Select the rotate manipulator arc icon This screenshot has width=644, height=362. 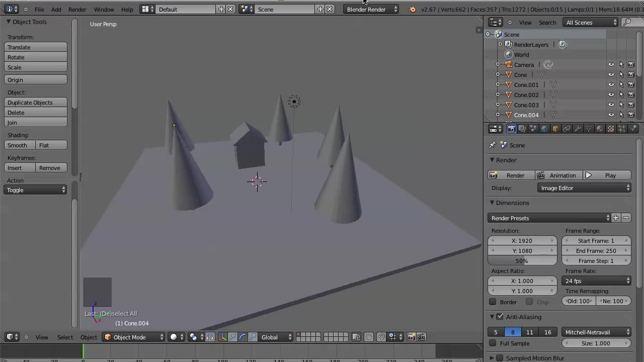coord(243,337)
